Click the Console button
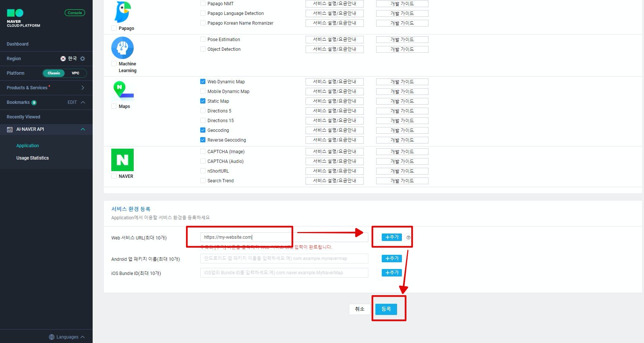644x343 pixels. [75, 13]
